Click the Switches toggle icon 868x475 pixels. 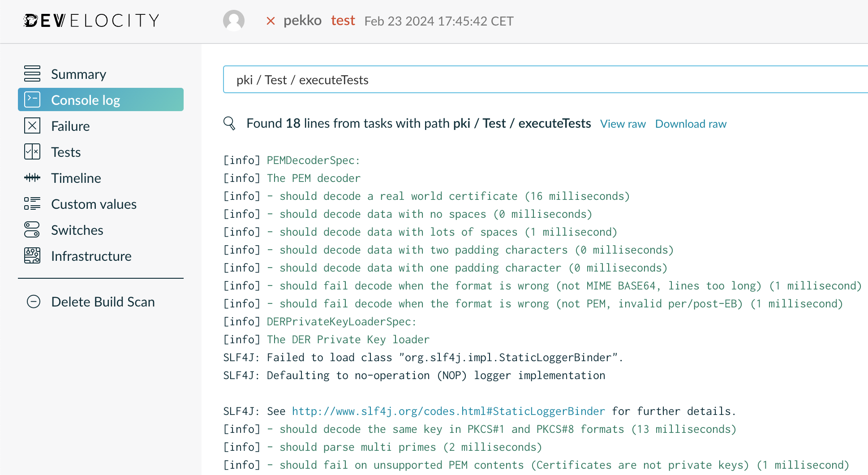tap(32, 229)
